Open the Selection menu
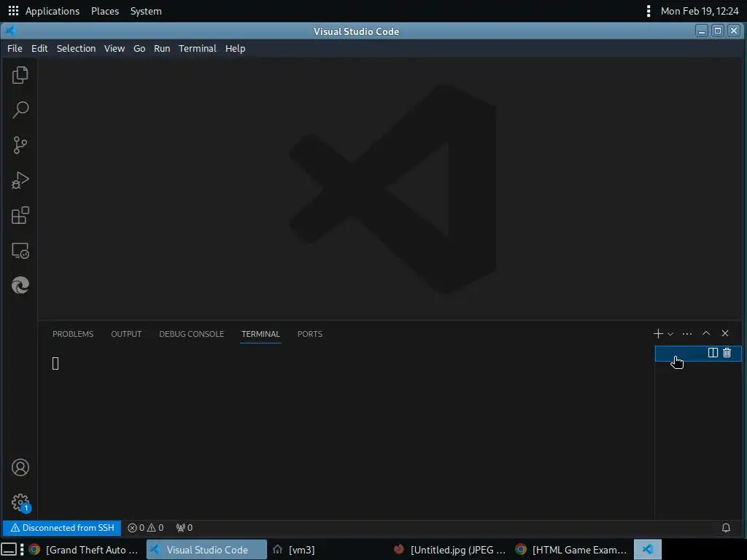The image size is (747, 560). (x=76, y=49)
